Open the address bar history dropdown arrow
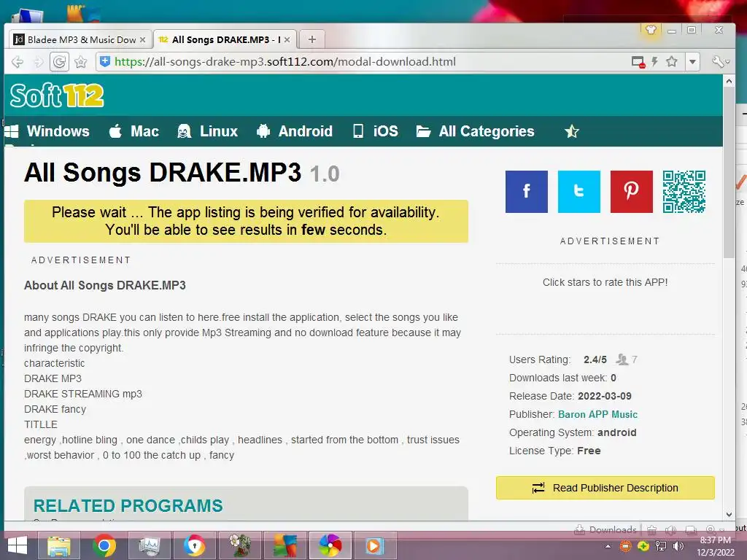The image size is (747, 560). point(692,62)
